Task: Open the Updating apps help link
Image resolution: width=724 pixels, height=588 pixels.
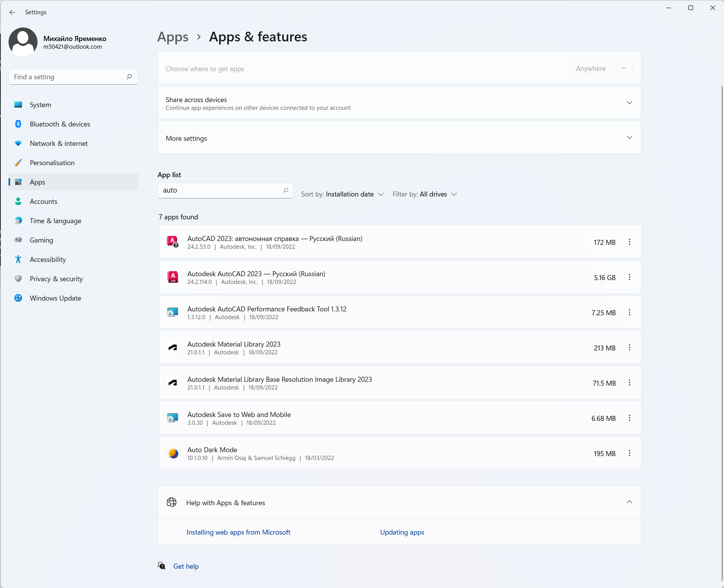Action: pos(402,532)
